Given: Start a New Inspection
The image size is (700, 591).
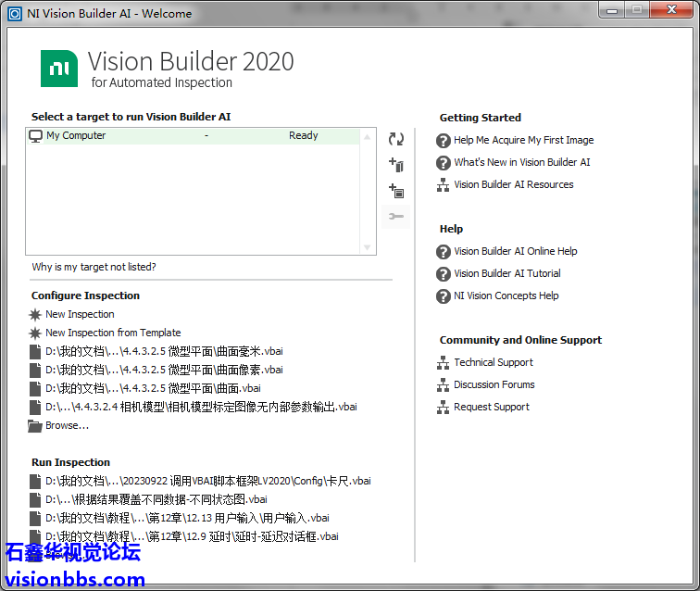Looking at the screenshot, I should pos(80,314).
